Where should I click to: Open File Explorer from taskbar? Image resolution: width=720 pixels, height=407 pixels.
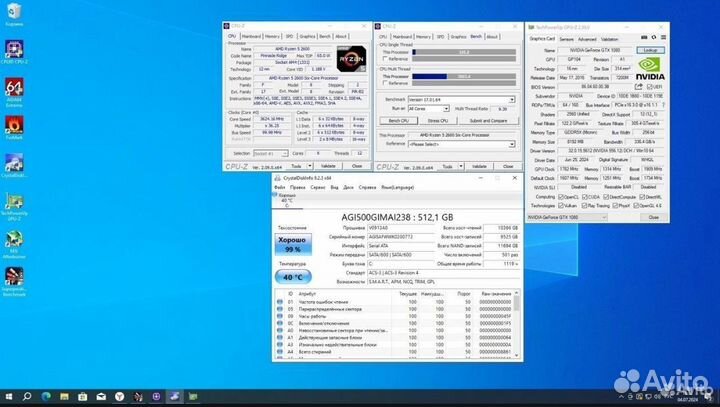point(64,396)
